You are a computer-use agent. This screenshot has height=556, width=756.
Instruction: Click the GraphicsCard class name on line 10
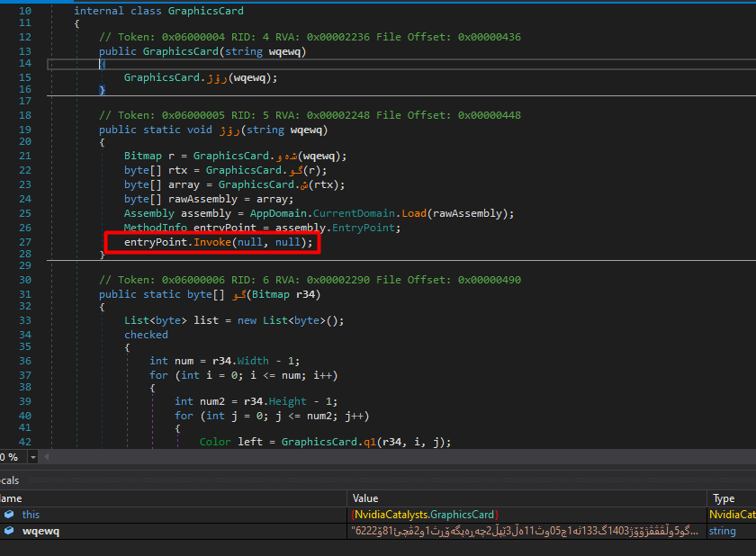[206, 11]
